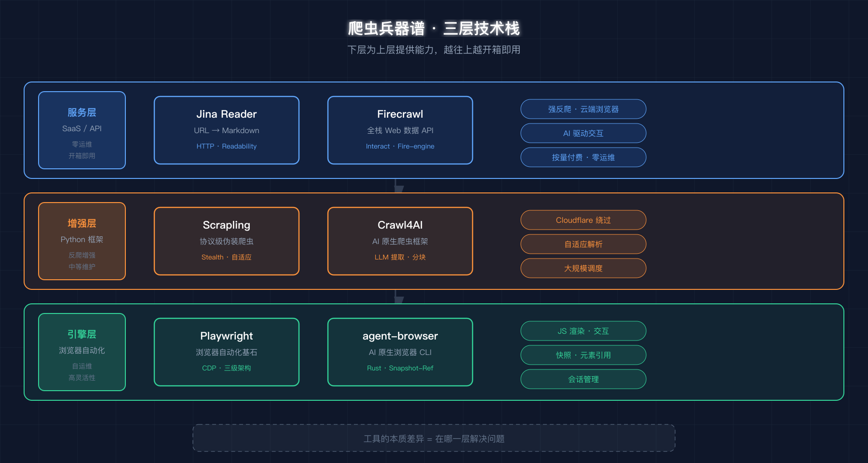Click the AI 原生爬虫框架 description
This screenshot has height=463, width=868.
(400, 241)
